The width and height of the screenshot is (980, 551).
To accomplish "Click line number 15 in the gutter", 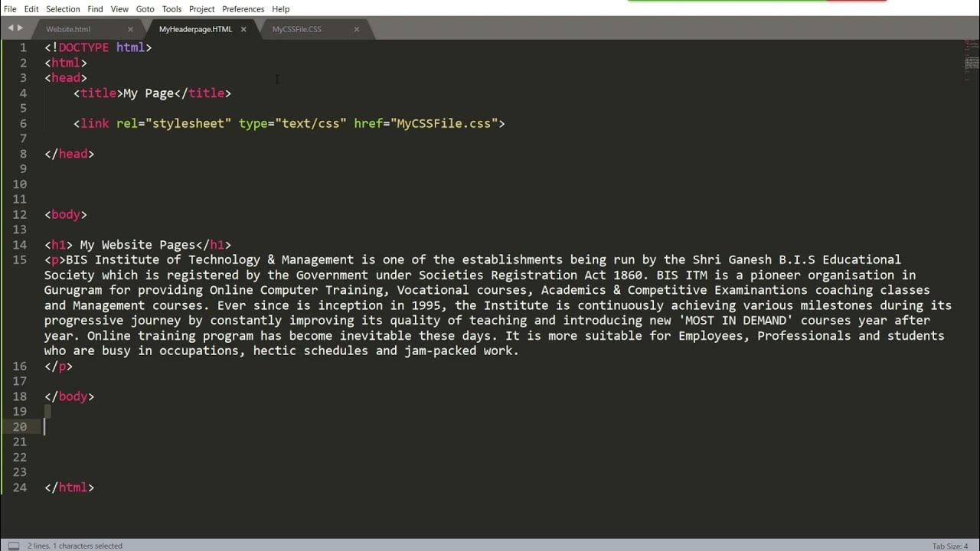I will pyautogui.click(x=20, y=260).
